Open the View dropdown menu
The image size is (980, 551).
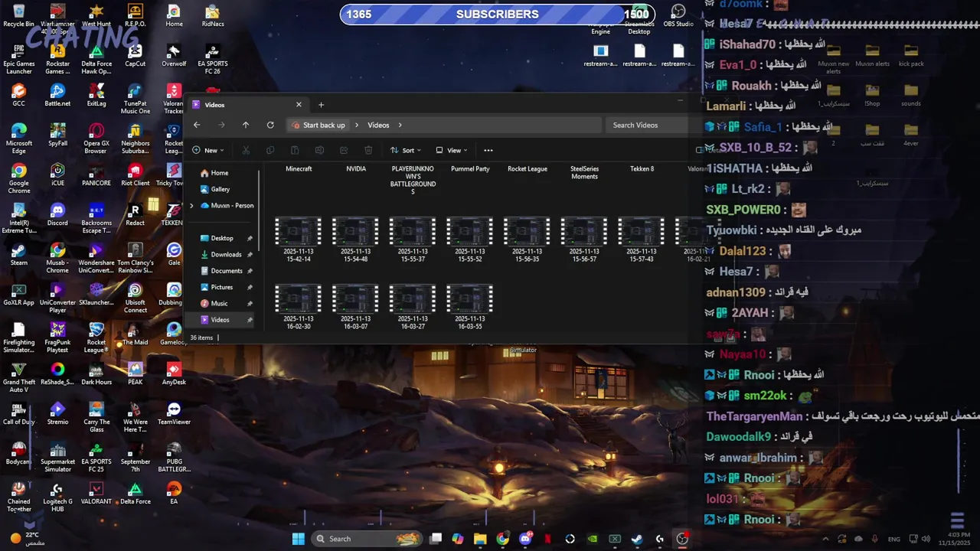452,150
